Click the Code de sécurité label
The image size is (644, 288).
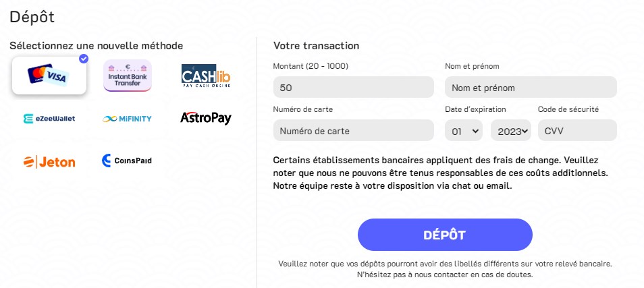point(568,109)
